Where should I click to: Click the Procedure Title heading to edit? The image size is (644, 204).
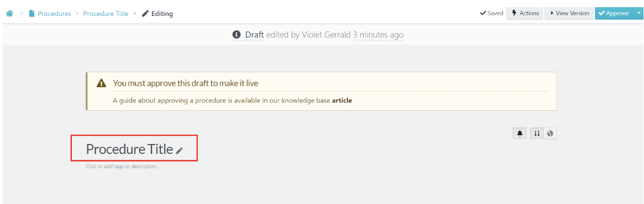pos(129,149)
